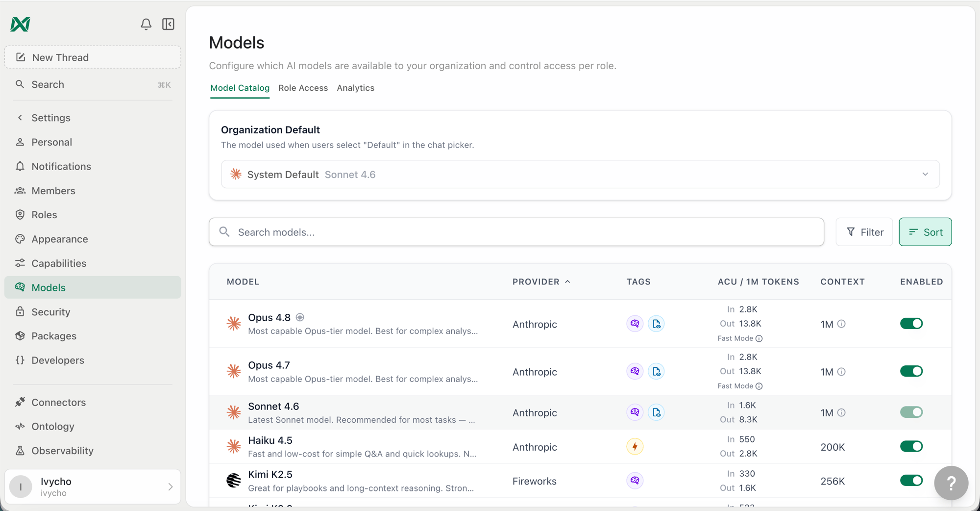
Task: Click the Fast Mode info icon for Opus 4.7
Action: point(759,386)
